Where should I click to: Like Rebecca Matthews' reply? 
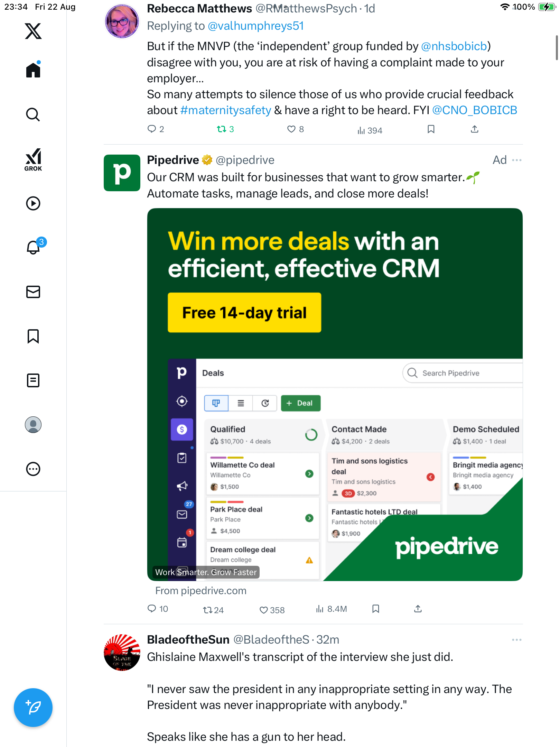pyautogui.click(x=291, y=129)
